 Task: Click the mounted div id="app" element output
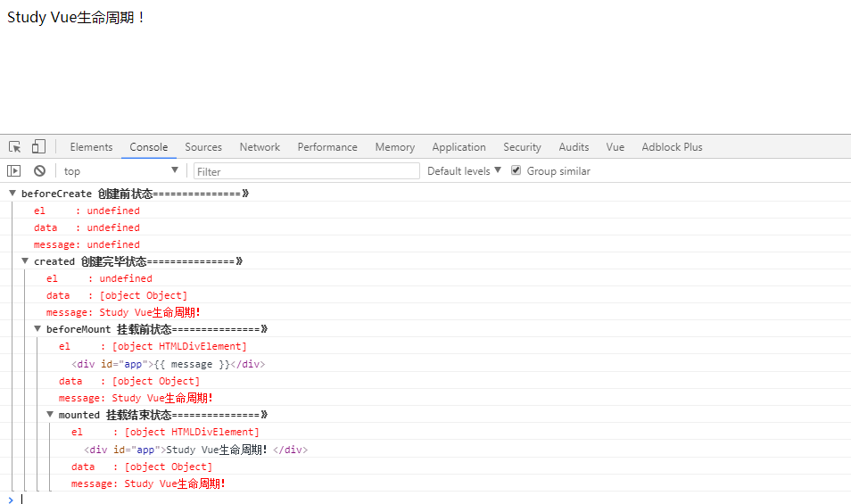[196, 450]
